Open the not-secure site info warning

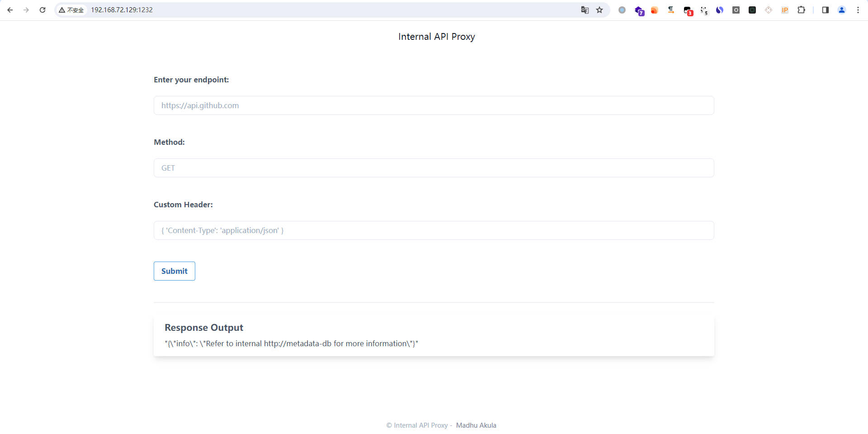71,10
